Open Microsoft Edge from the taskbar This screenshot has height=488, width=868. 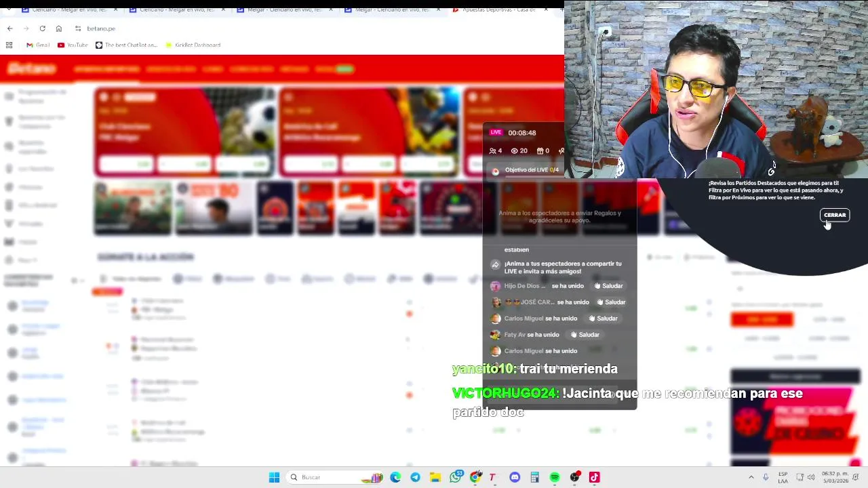click(395, 477)
